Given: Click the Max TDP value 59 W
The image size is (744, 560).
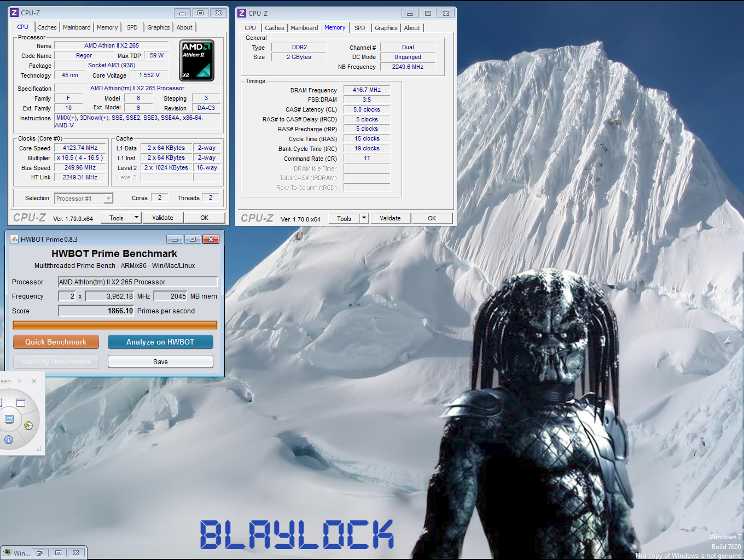Looking at the screenshot, I should (x=156, y=55).
